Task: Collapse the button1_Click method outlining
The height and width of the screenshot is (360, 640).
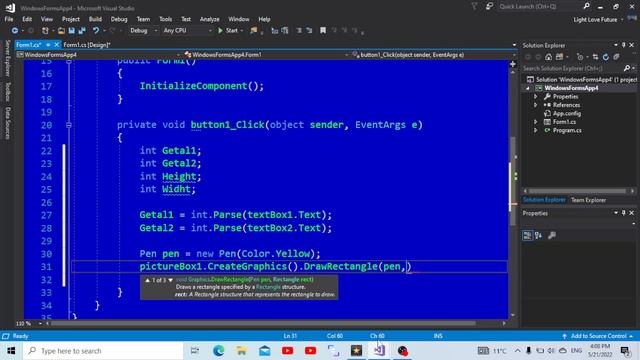Action: tap(69, 125)
